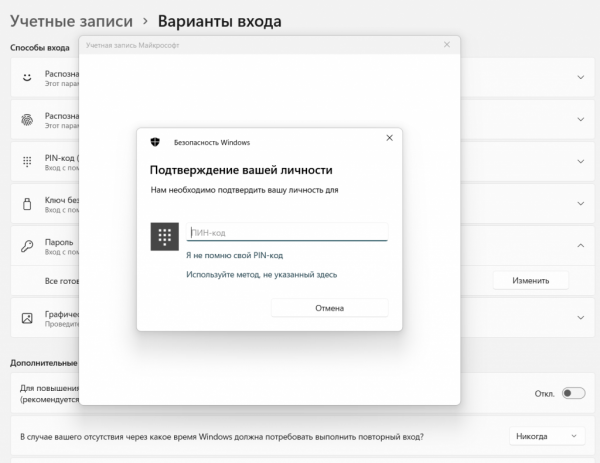
Task: Open 'Я не помню свой PIN-код' link
Action: tap(235, 255)
